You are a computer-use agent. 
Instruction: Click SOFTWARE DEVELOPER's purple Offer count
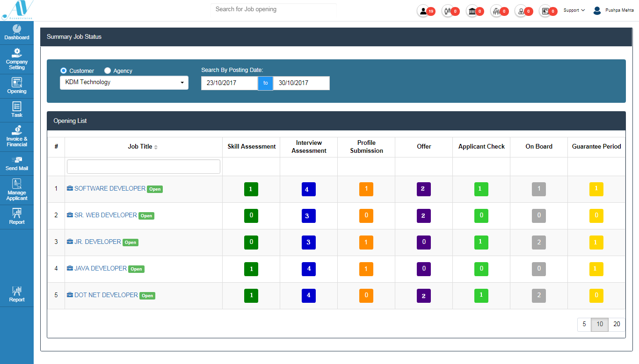click(x=424, y=189)
